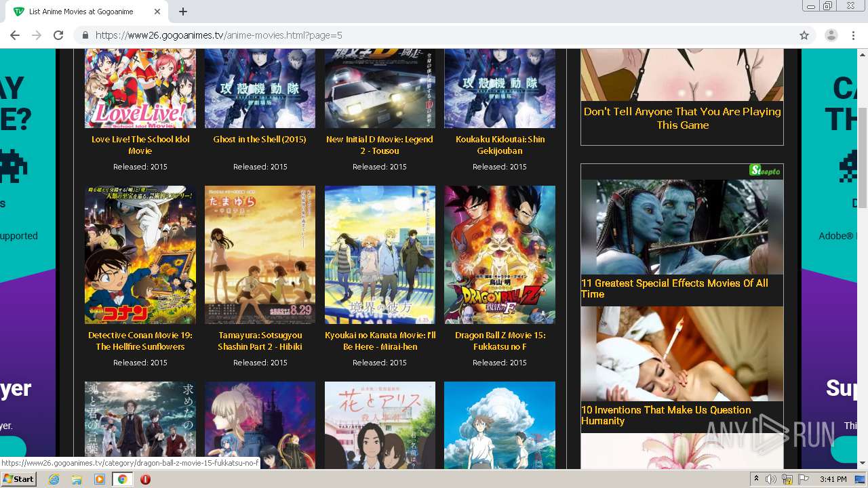Open Tamayura: Sotsugyou Shashin Part 2 link
The width and height of the screenshot is (868, 488).
pos(260,341)
